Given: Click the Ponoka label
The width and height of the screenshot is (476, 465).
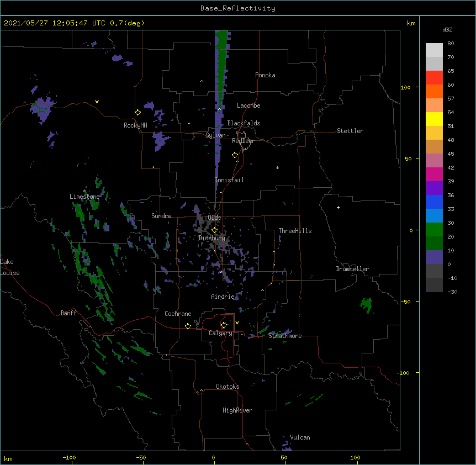Looking at the screenshot, I should (265, 75).
